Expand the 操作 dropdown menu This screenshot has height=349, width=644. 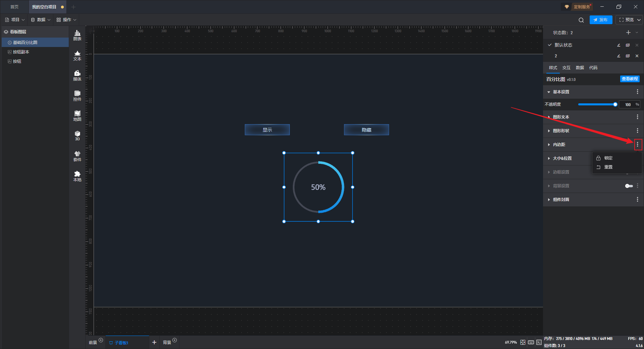pyautogui.click(x=66, y=20)
